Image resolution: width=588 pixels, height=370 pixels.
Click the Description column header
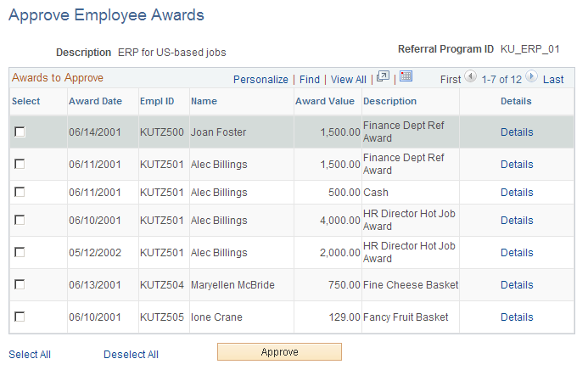389,101
